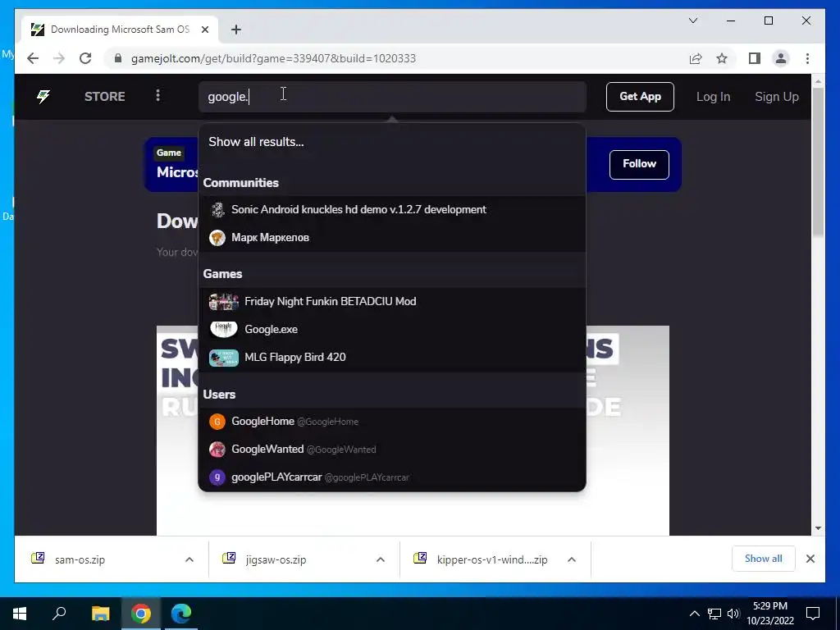This screenshot has width=840, height=630.
Task: Go back to the previous page
Action: click(33, 58)
